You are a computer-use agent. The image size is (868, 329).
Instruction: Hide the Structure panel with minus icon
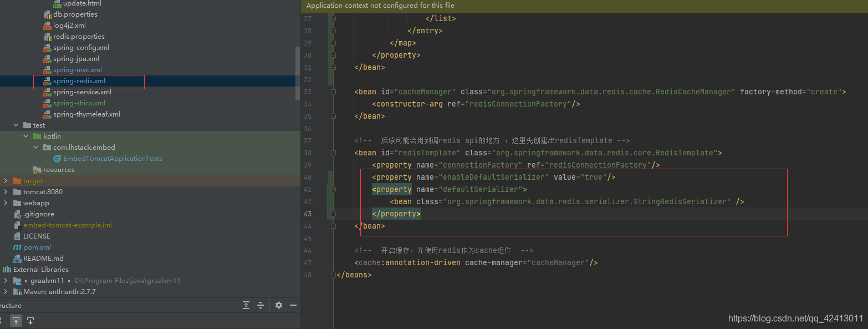293,305
